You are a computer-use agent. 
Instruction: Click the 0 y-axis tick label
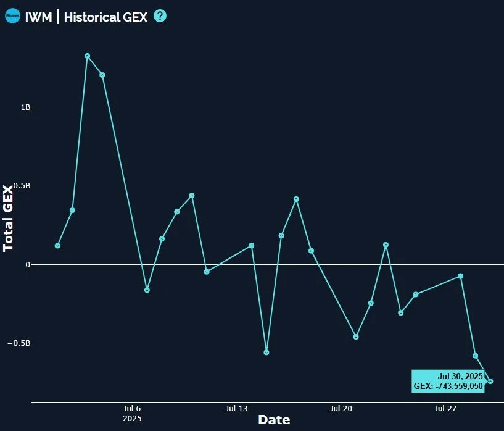pyautogui.click(x=28, y=264)
